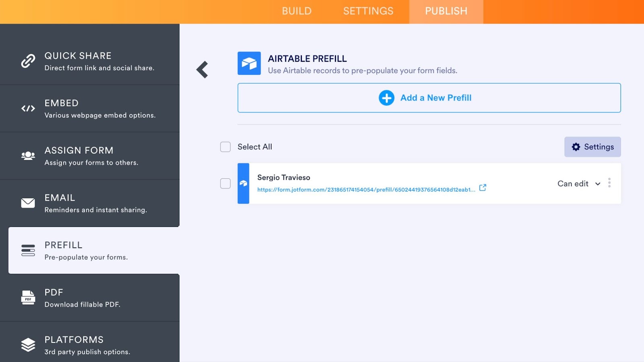Click the Embed code brackets icon
The height and width of the screenshot is (362, 644).
coord(28,108)
